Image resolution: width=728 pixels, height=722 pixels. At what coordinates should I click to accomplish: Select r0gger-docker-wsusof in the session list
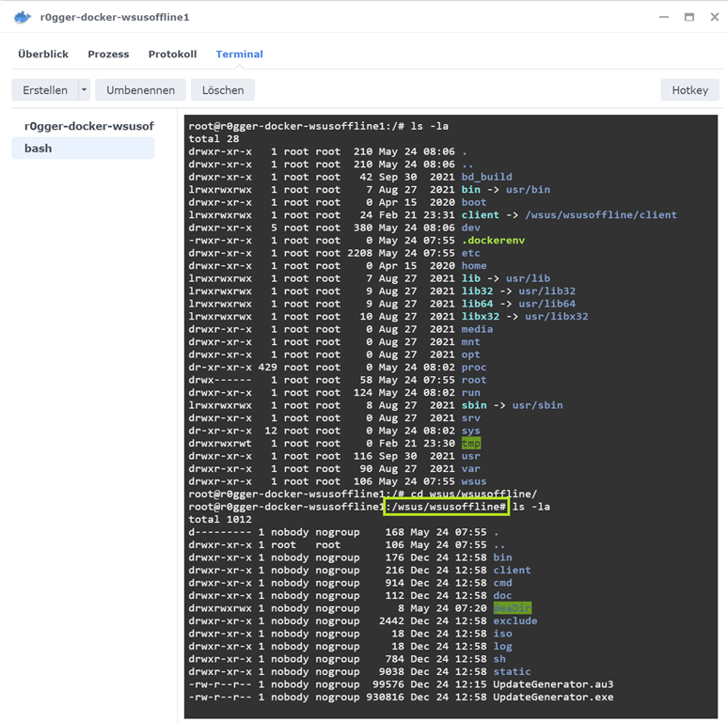pyautogui.click(x=88, y=126)
